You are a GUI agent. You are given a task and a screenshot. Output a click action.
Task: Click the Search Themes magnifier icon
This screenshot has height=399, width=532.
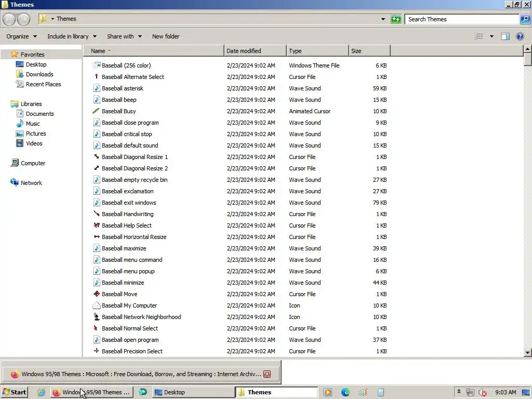[525, 19]
